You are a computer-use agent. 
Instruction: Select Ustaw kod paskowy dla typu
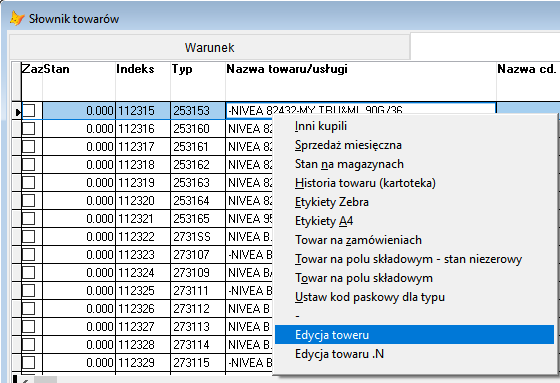click(414, 297)
